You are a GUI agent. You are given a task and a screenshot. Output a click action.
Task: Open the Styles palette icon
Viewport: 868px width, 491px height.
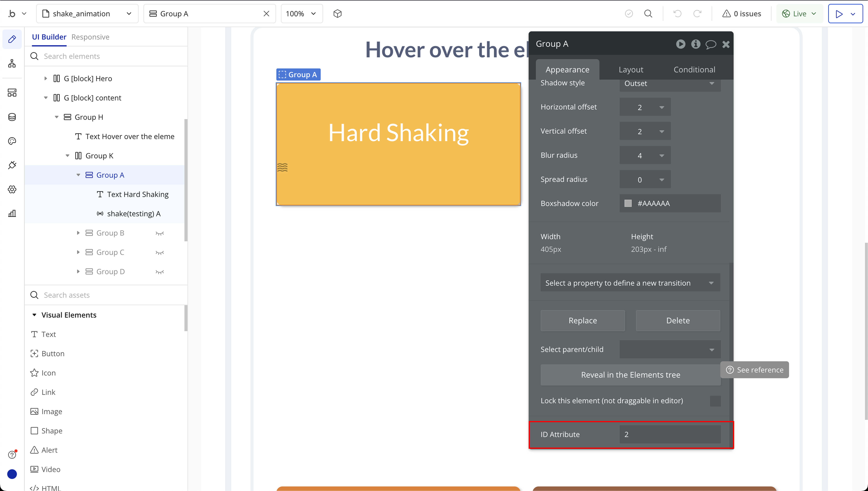[x=12, y=141]
